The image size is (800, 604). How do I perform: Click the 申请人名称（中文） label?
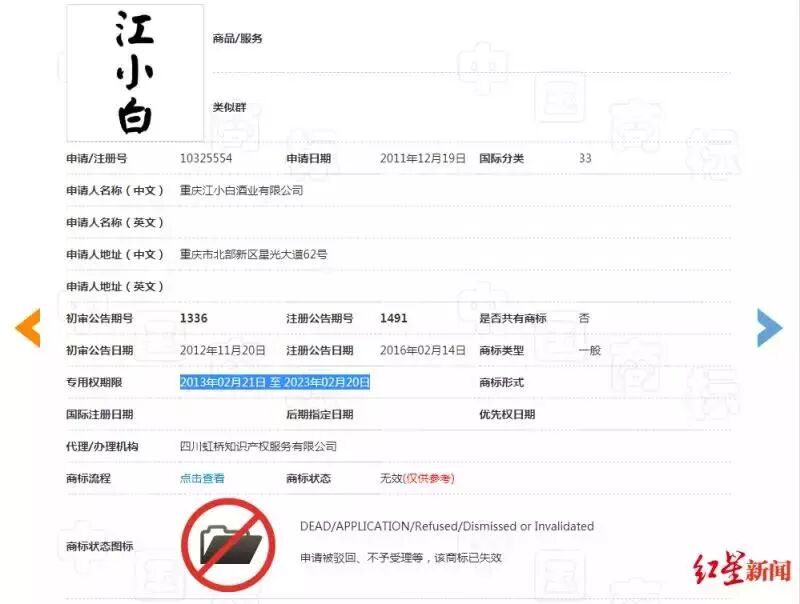(115, 190)
